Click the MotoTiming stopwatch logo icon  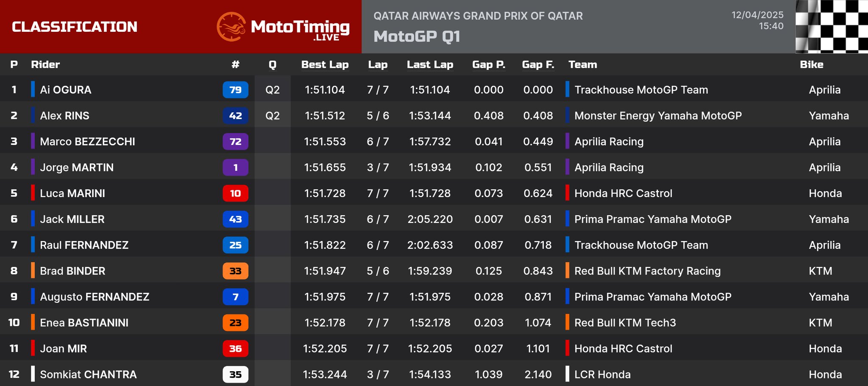tap(231, 27)
